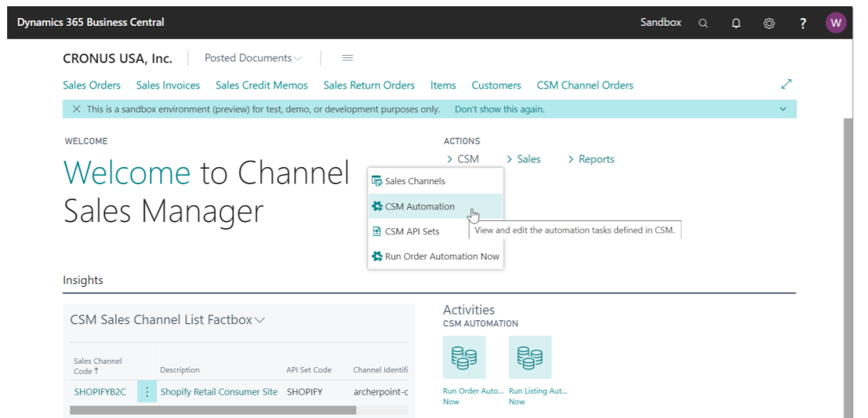This screenshot has height=418, width=868.
Task: Click Run Order Auto... Now label
Action: (474, 396)
